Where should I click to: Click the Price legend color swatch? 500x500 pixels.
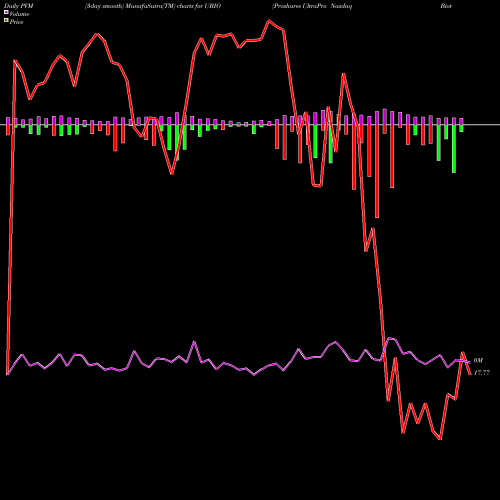[x=6, y=21]
